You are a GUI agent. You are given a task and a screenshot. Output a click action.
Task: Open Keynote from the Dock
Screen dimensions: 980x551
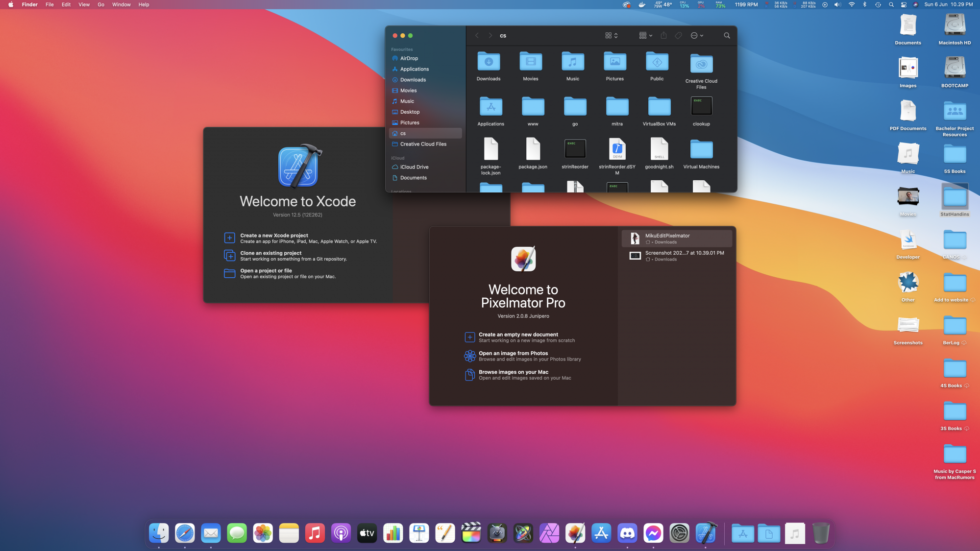[x=419, y=533]
